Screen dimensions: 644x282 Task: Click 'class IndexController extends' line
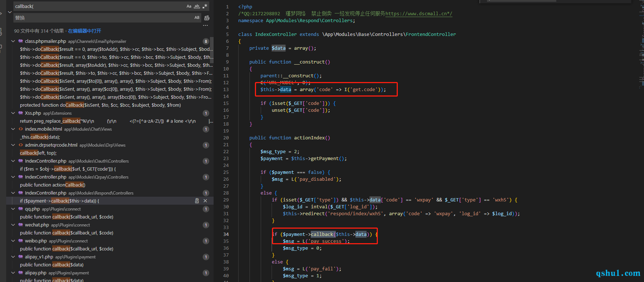[x=347, y=34]
